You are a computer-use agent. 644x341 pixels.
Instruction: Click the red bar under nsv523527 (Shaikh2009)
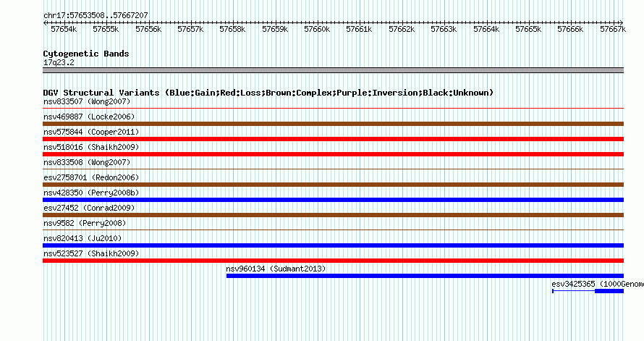click(x=333, y=261)
